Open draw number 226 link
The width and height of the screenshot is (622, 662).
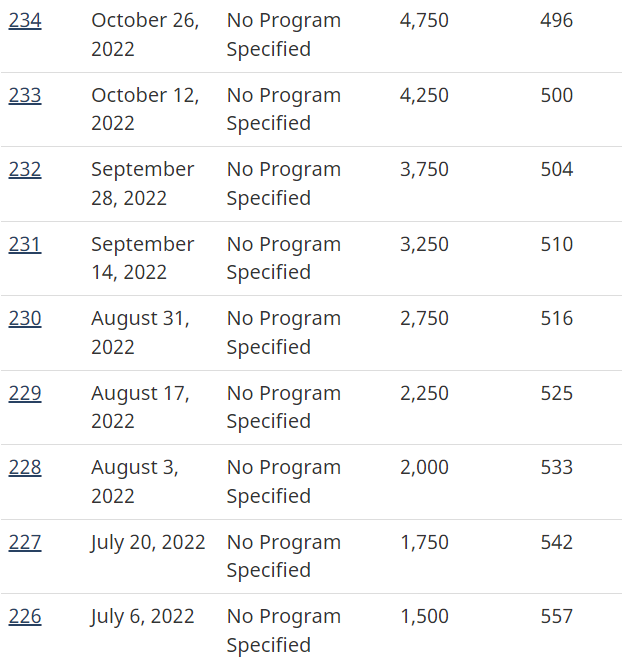coord(25,617)
